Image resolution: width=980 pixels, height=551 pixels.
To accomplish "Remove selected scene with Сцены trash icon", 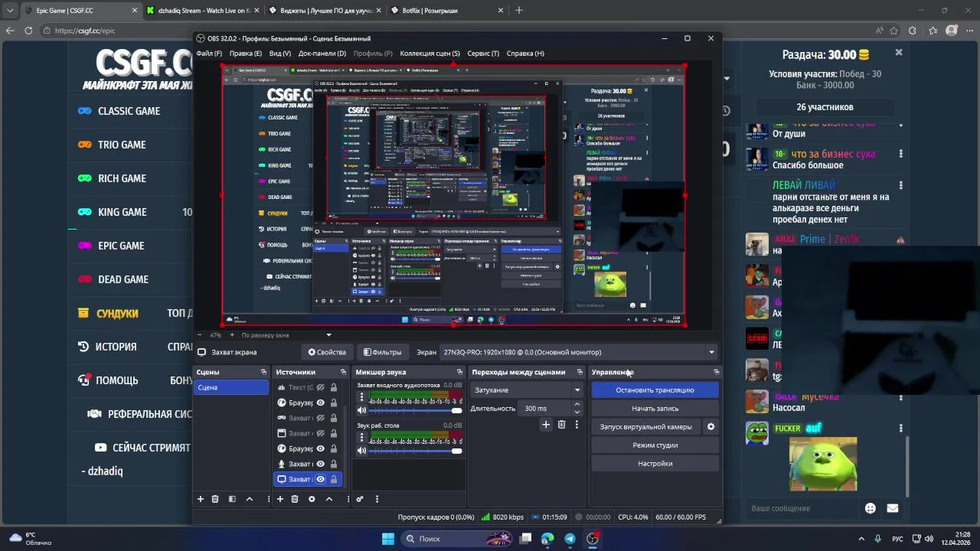I will [215, 499].
